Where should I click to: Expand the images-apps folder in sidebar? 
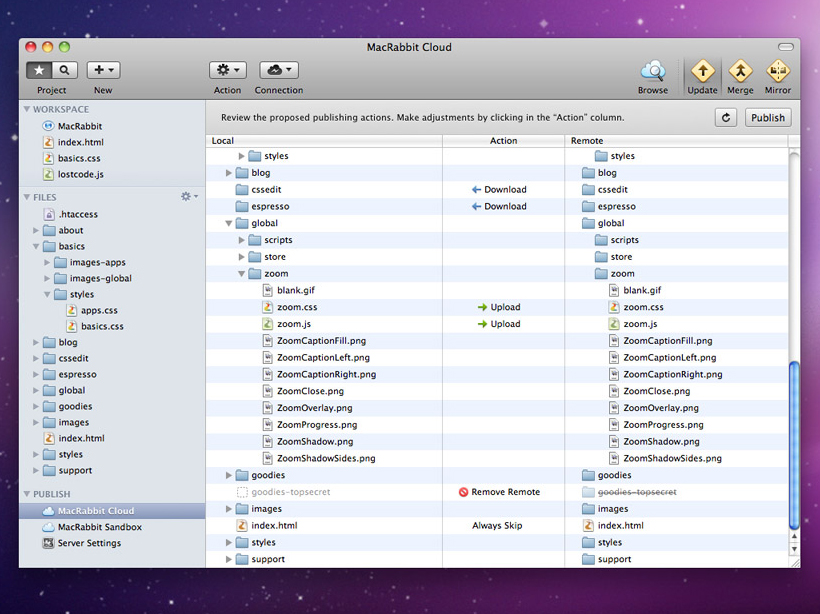tap(47, 263)
